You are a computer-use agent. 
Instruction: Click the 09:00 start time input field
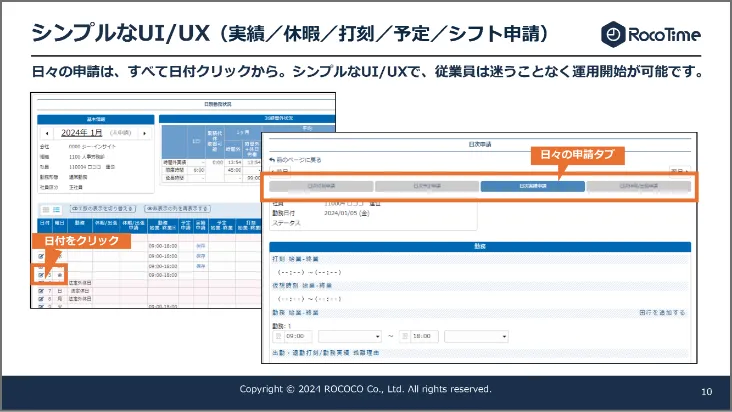pos(299,337)
